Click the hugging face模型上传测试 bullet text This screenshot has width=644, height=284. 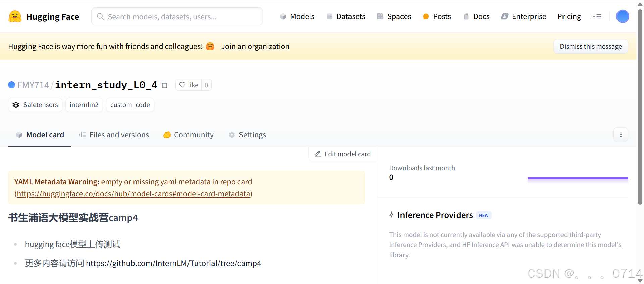[x=73, y=244]
